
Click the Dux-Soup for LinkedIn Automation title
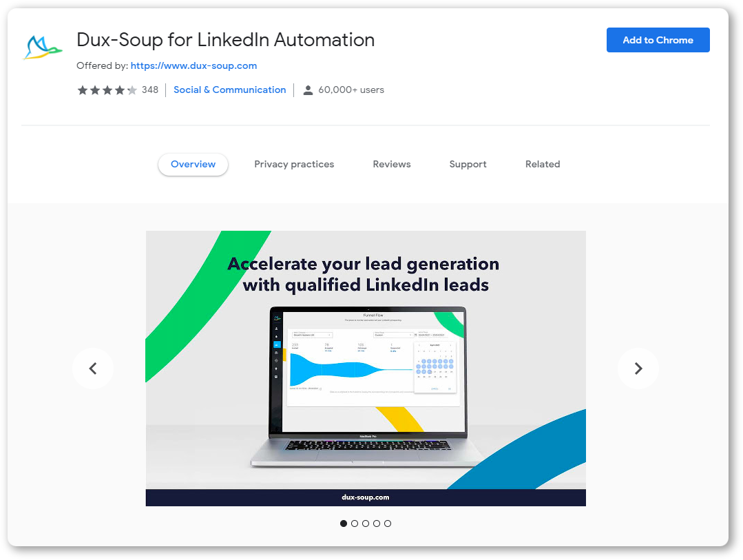point(226,40)
